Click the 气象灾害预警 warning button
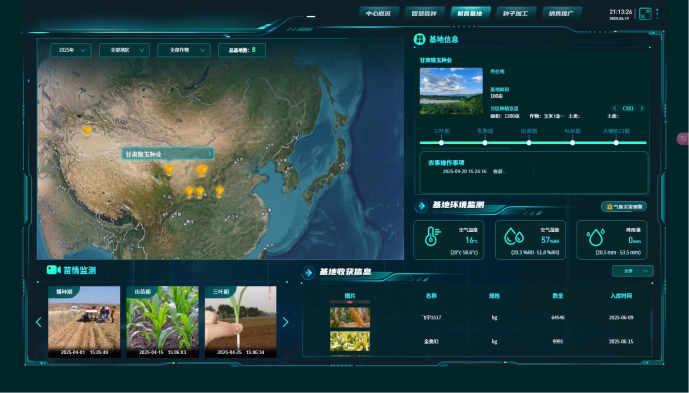This screenshot has width=689, height=393. tap(624, 207)
